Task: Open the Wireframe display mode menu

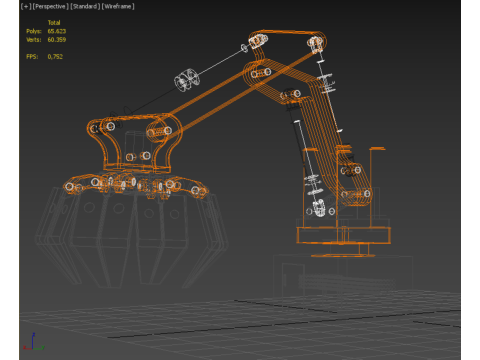Action: [x=118, y=6]
